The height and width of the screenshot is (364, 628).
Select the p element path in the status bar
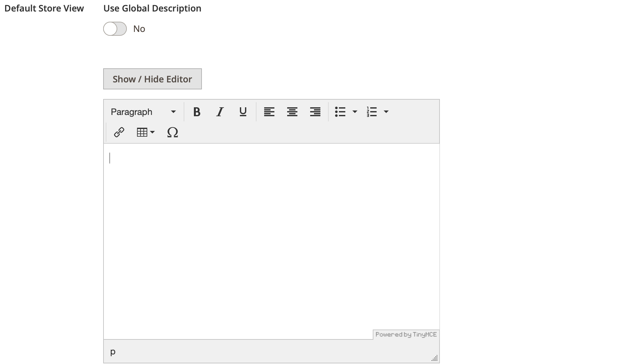tap(113, 352)
